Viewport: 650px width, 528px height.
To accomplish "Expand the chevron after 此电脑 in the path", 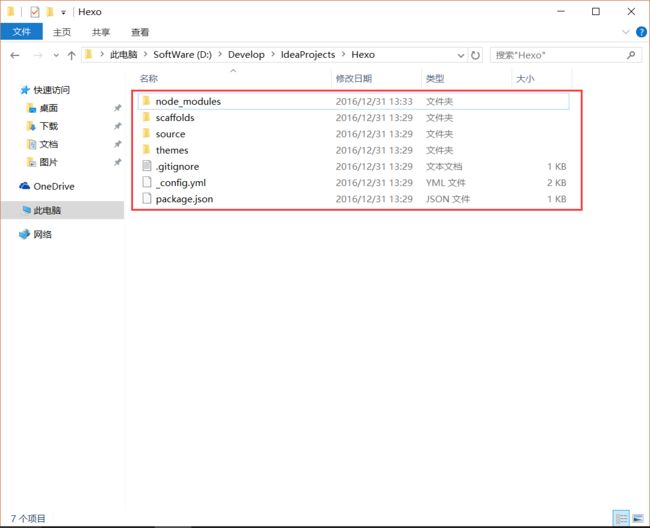I will coord(145,54).
